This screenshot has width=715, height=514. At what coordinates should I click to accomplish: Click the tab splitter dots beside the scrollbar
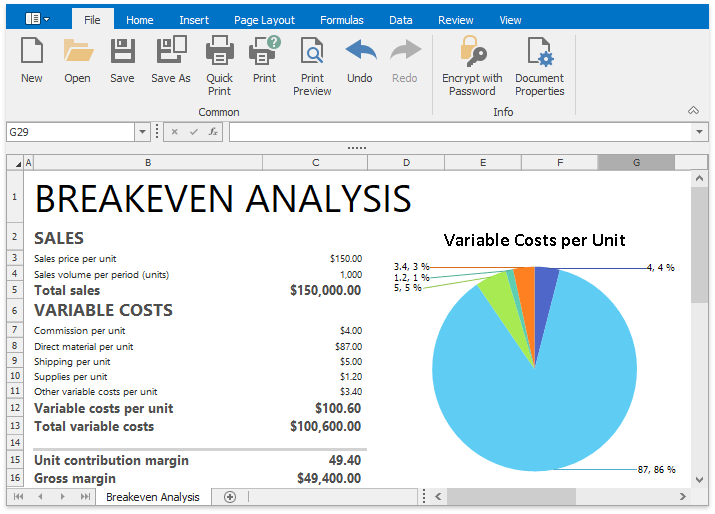point(424,496)
